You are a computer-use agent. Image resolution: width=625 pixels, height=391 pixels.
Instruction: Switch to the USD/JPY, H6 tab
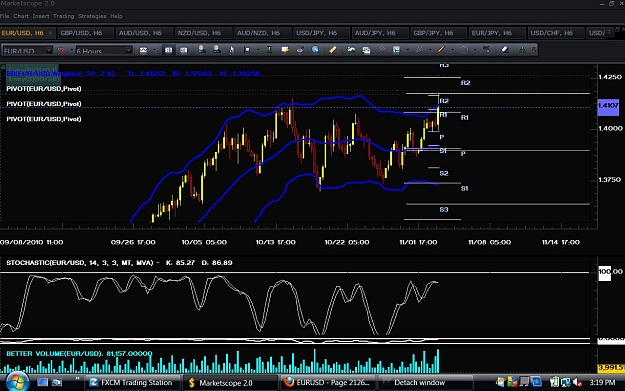pyautogui.click(x=321, y=33)
